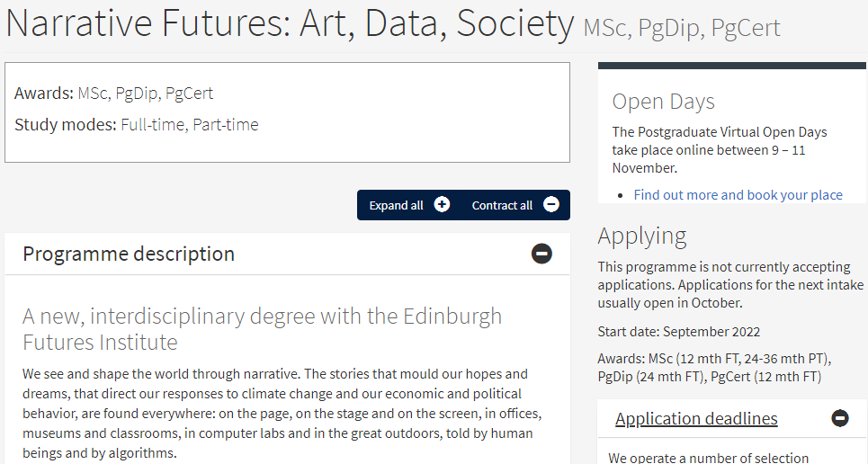Click 'The Postgraduate Virtual Open Days' paragraph

tap(719, 150)
